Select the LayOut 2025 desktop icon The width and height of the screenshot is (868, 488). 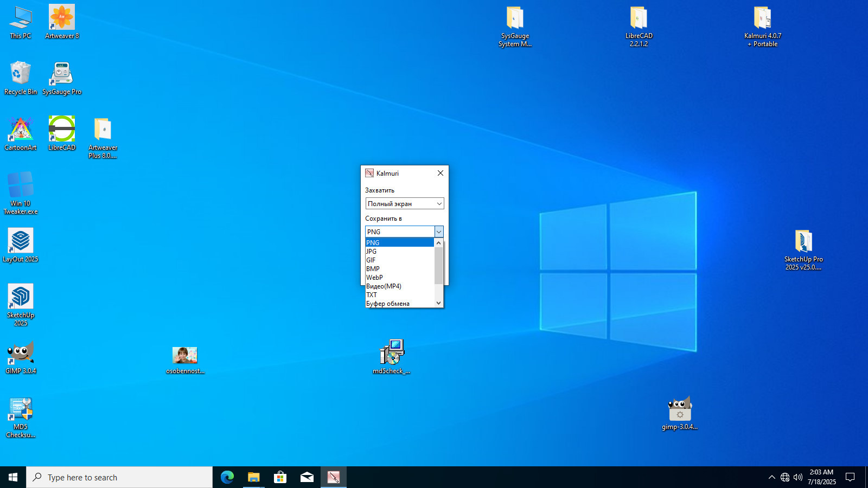click(21, 246)
